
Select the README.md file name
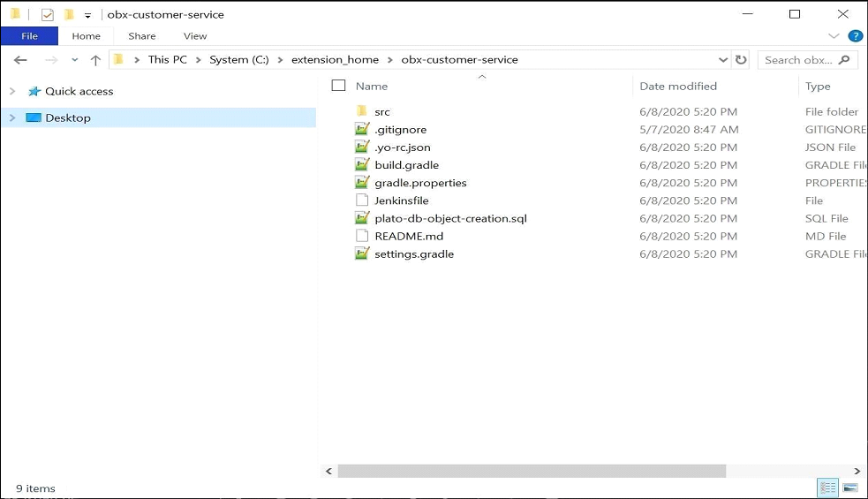tap(409, 236)
